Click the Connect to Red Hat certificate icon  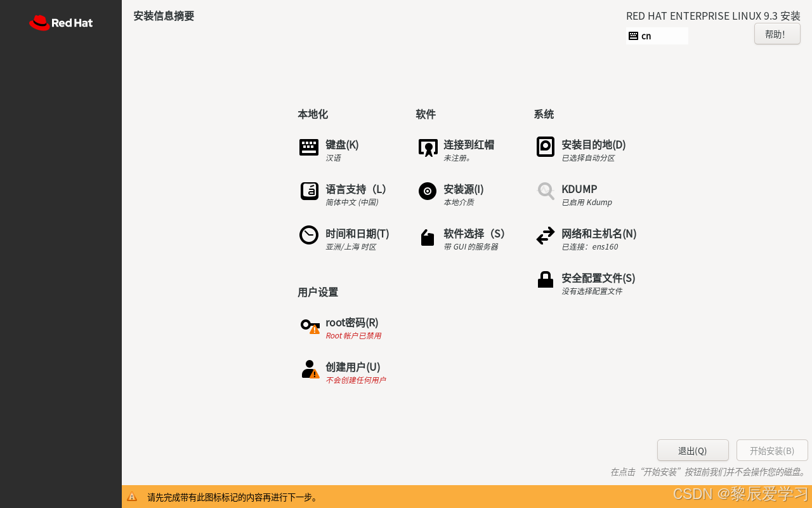coord(428,148)
